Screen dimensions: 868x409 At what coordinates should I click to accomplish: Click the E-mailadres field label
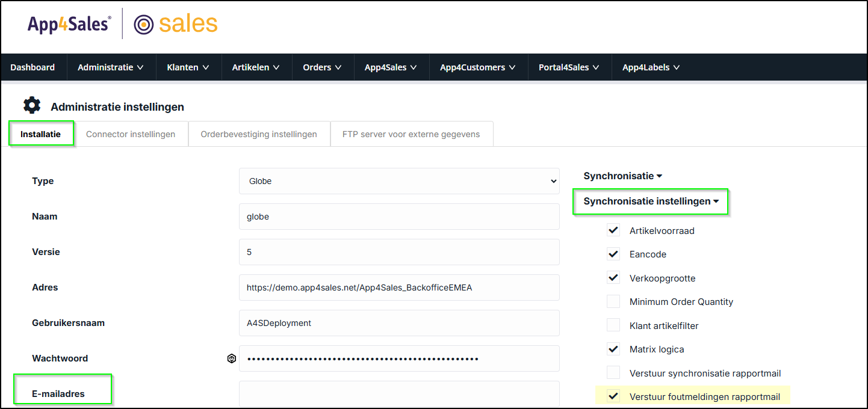click(x=58, y=394)
